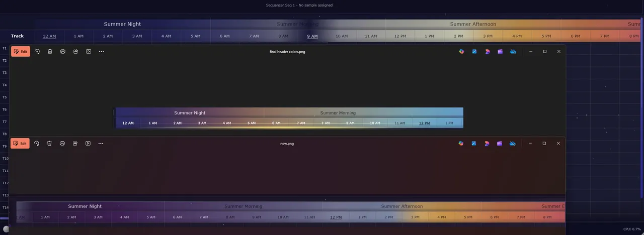Viewport: 644px width, 235px height.
Task: Open Copilot icon in final header colors.png window
Action: pyautogui.click(x=461, y=51)
